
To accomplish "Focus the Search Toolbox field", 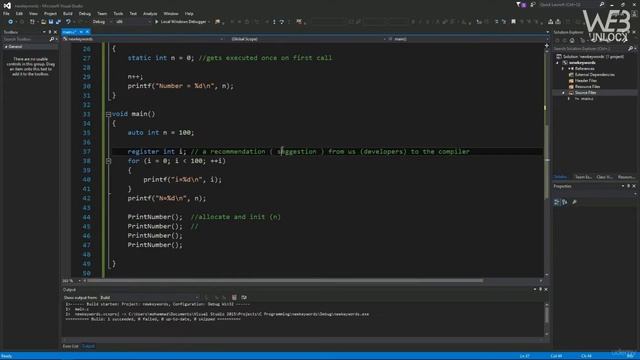I will pyautogui.click(x=25, y=39).
